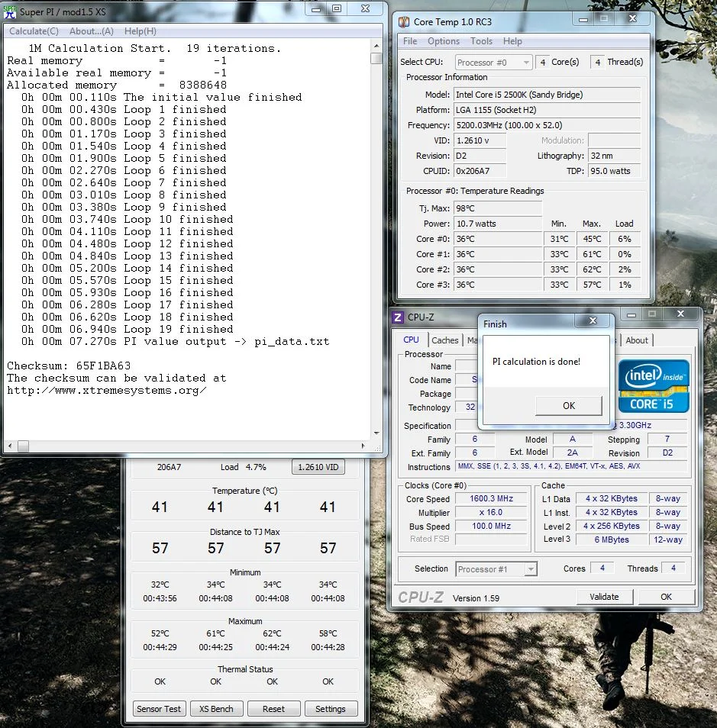Click the Validate button in CPU-Z
This screenshot has width=717, height=728.
coord(604,597)
